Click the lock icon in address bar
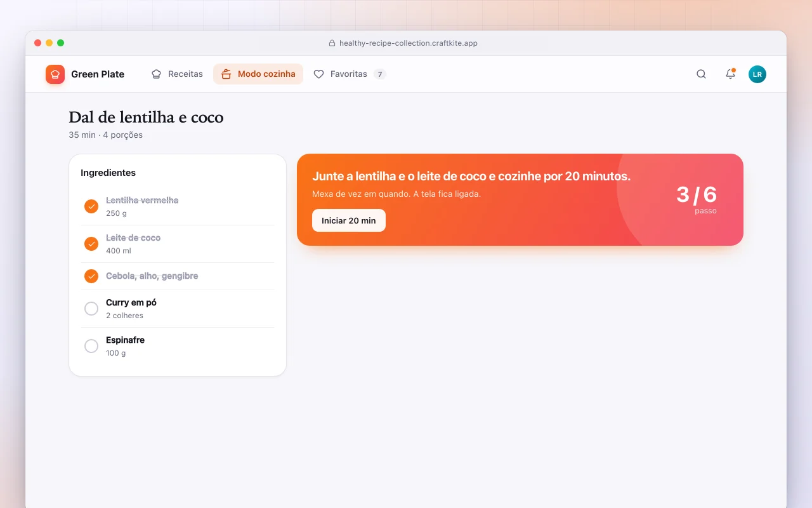The image size is (812, 508). click(332, 43)
